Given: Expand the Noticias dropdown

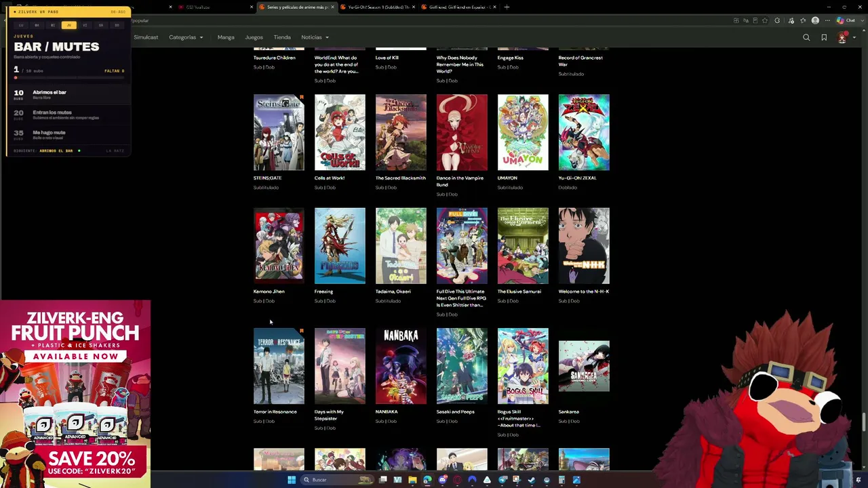Looking at the screenshot, I should pos(315,37).
